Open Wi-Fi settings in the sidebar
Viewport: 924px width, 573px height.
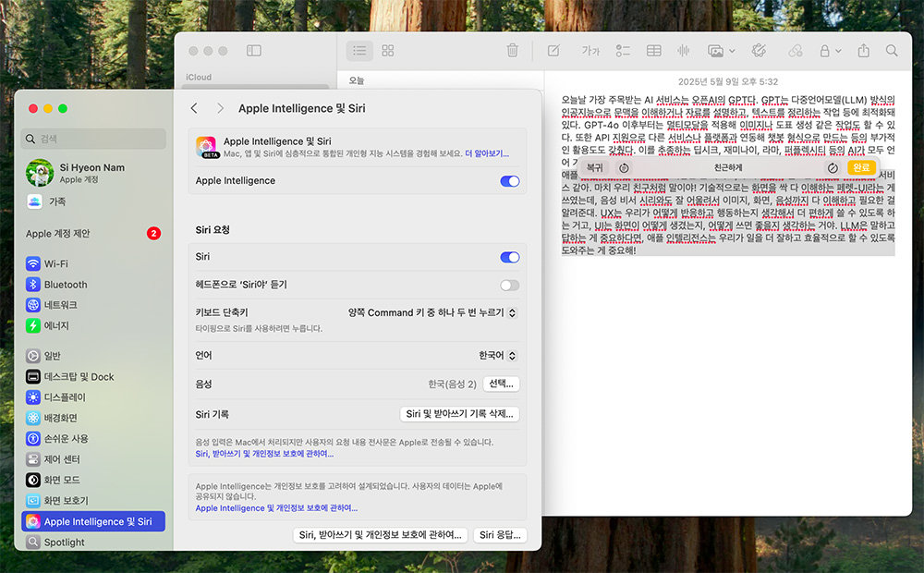point(56,263)
